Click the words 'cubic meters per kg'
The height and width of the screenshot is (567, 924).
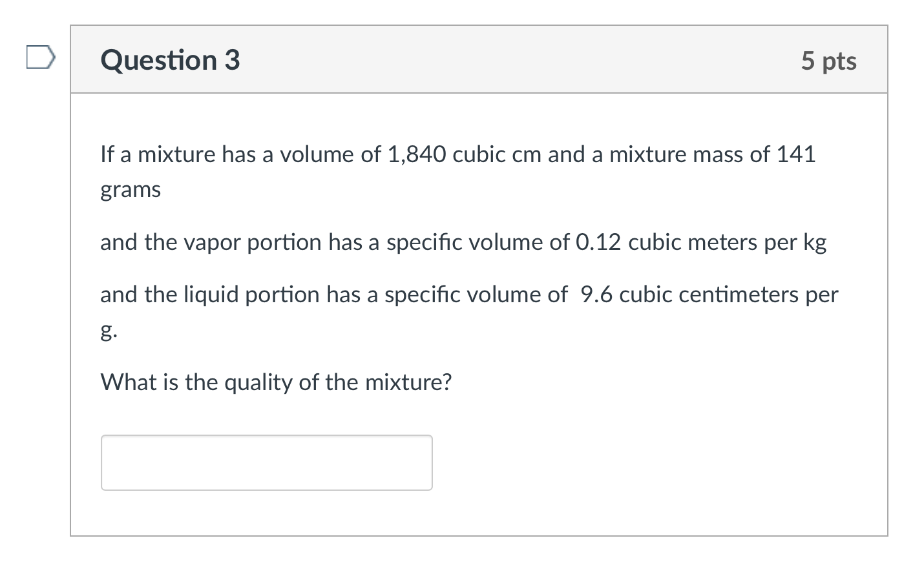[x=728, y=242]
